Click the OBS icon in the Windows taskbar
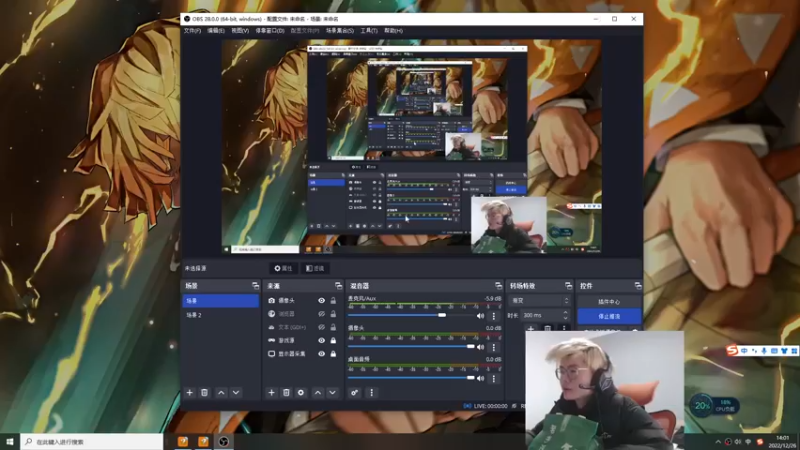This screenshot has width=800, height=450. coord(223,441)
